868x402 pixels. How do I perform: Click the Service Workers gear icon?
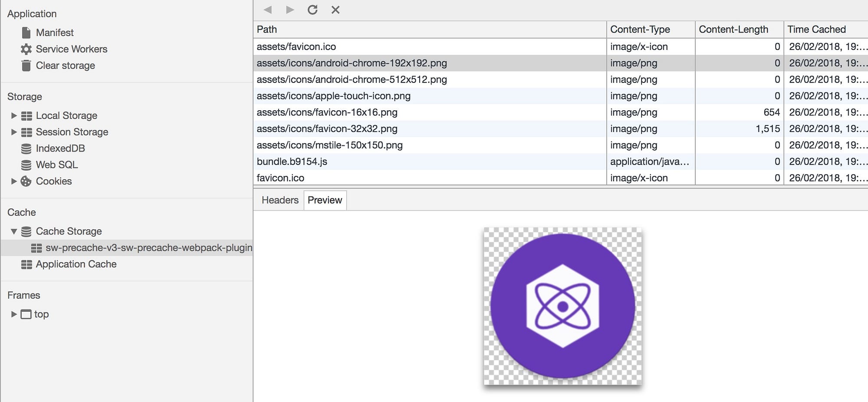[x=26, y=49]
